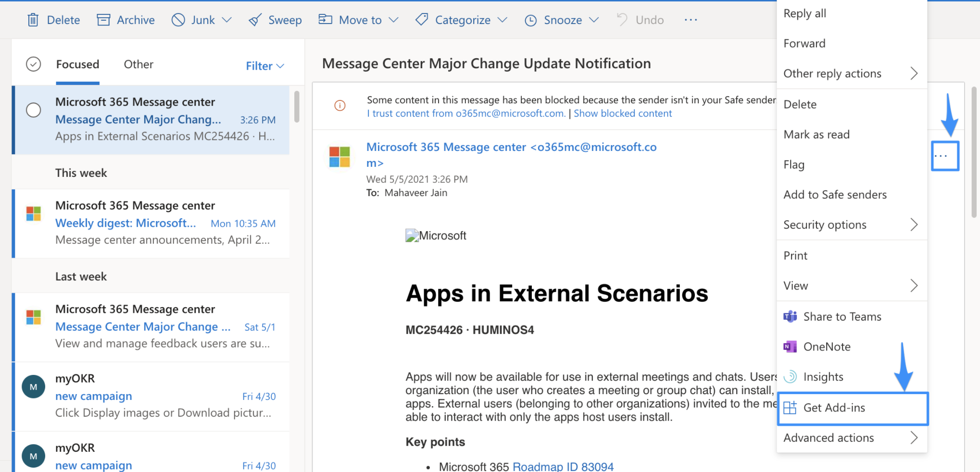Click the Categorize tag icon
Screen dimensions: 980x472
pos(422,20)
